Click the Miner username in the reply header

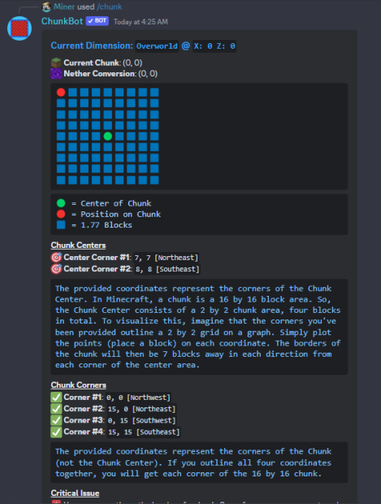[64, 7]
